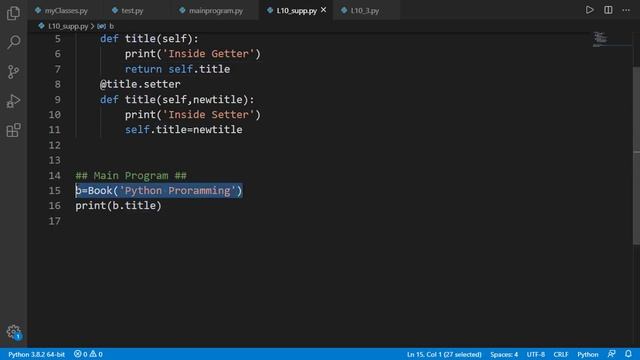Click the selected b=Book line
The image size is (640, 360).
(159, 190)
